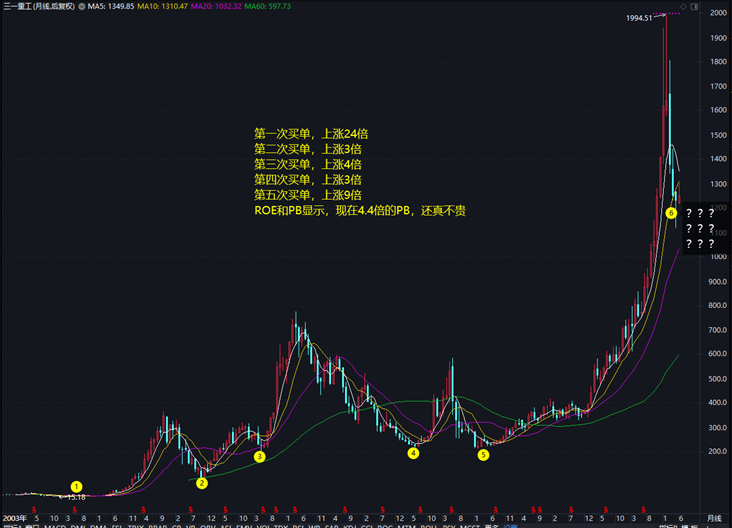Click the diamond marker icon at top right
The width and height of the screenshot is (732, 528).
(x=683, y=7)
